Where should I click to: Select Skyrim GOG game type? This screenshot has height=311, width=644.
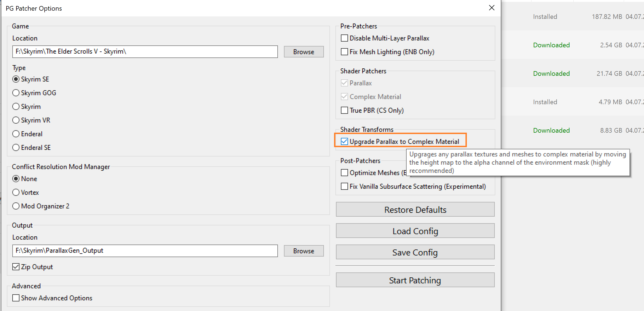point(16,93)
